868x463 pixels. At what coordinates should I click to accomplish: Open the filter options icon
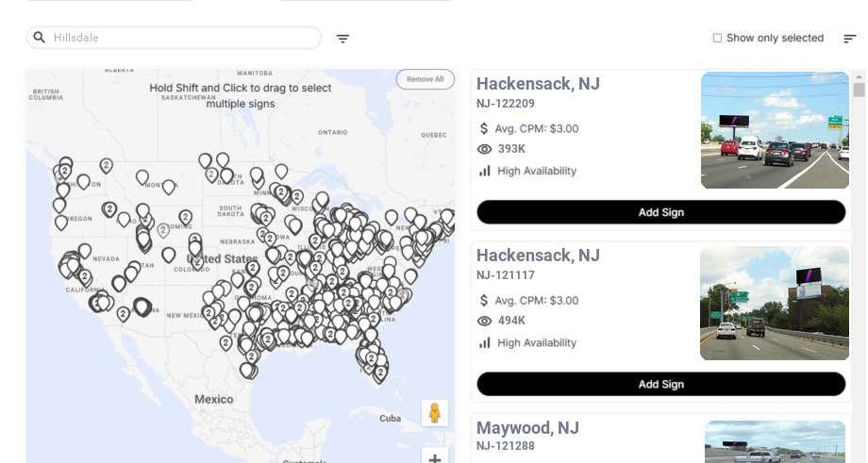(x=342, y=39)
